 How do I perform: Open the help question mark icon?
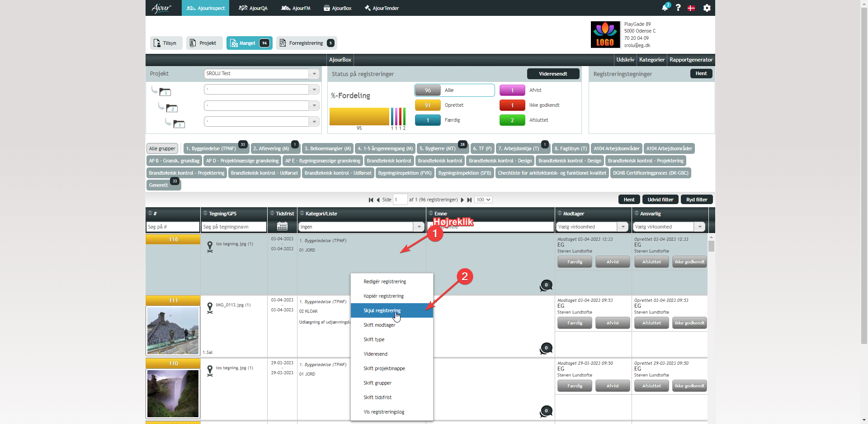678,8
